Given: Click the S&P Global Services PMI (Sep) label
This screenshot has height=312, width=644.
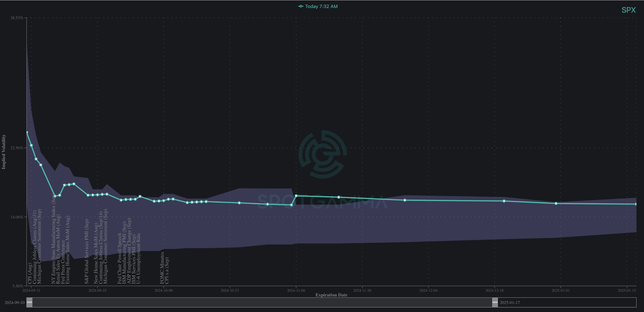Looking at the screenshot, I should pos(87,252).
